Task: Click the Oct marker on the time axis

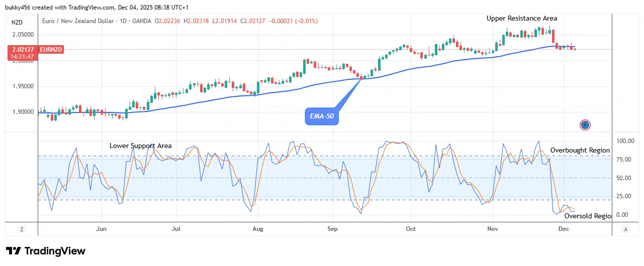Action: [410, 229]
